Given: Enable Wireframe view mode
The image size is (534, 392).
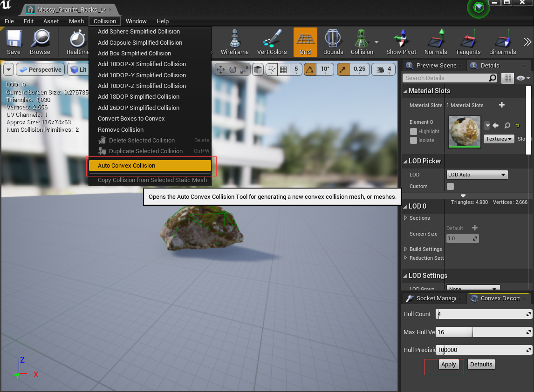Looking at the screenshot, I should click(x=235, y=42).
